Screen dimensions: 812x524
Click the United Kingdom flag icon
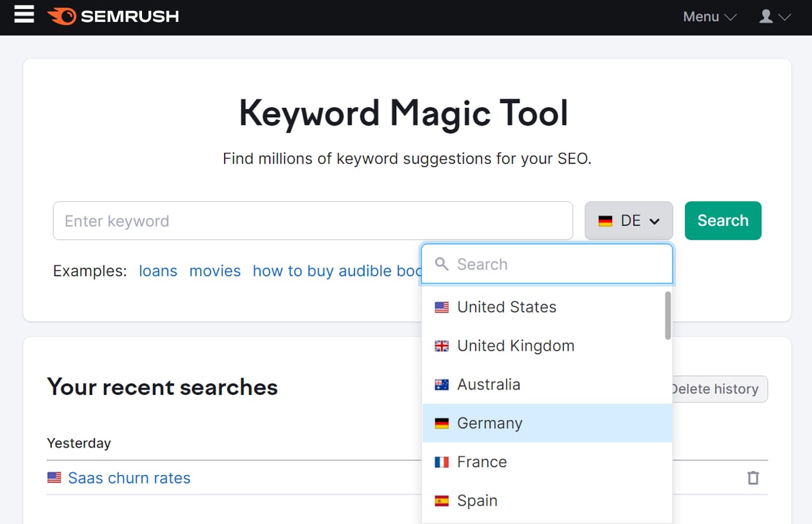pos(442,346)
